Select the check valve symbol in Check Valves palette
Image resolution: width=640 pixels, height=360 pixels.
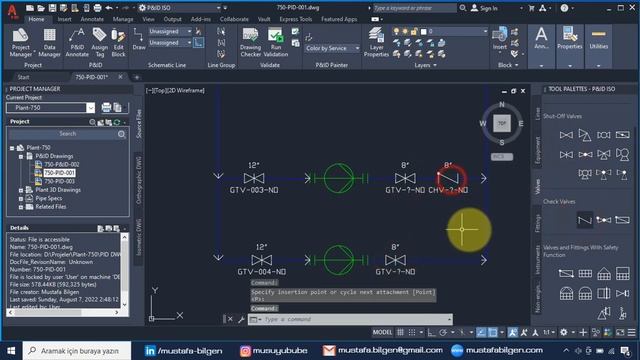(x=584, y=220)
